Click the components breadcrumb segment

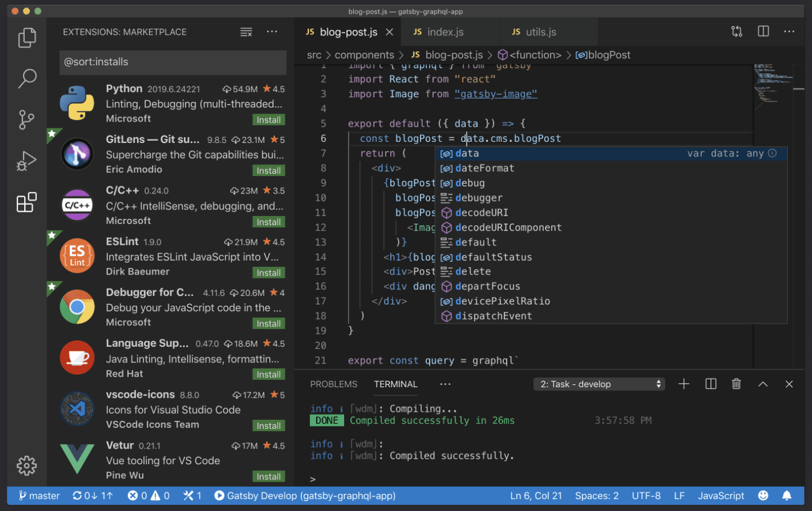[364, 55]
